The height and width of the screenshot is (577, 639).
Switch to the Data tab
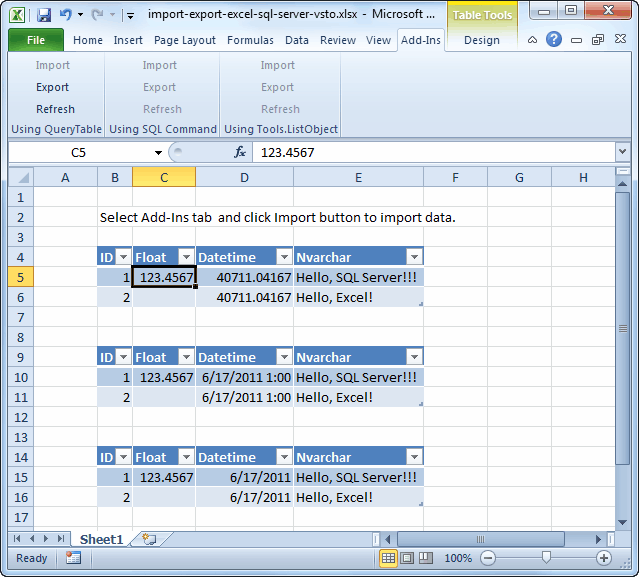(297, 40)
